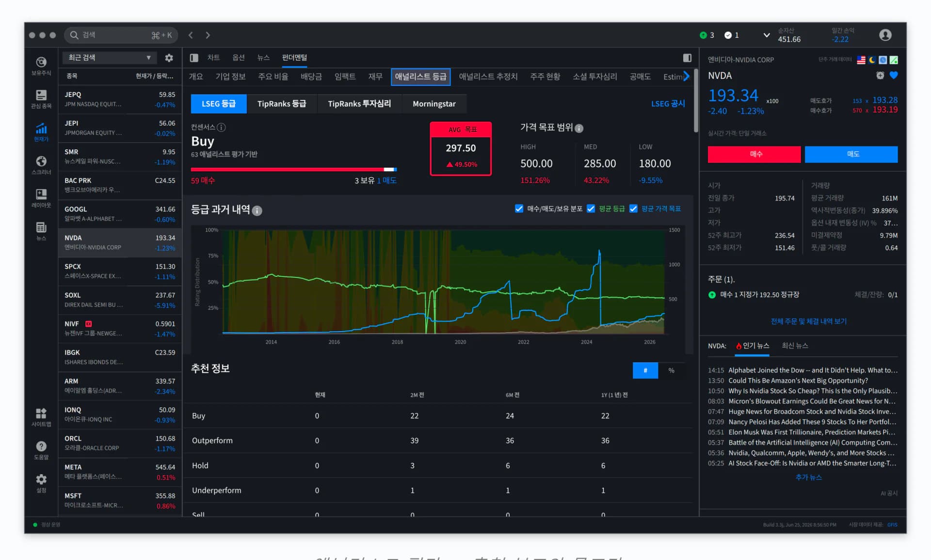The height and width of the screenshot is (560, 931).
Task: Go forward with the right arrow
Action: (x=208, y=35)
